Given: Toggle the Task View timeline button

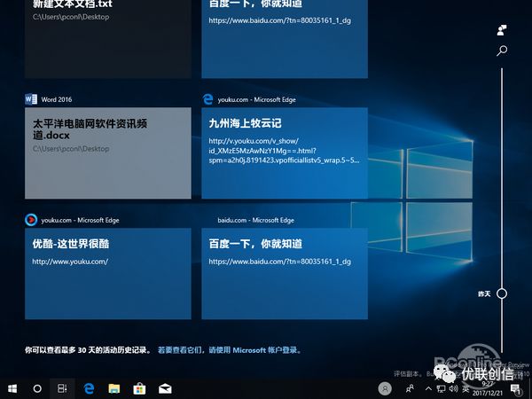Looking at the screenshot, I should (x=62, y=388).
